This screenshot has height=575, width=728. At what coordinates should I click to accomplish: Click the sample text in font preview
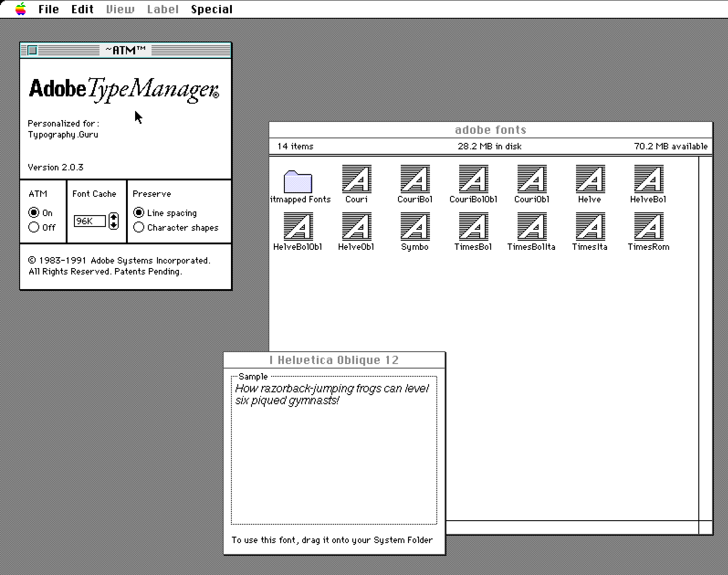coord(332,395)
